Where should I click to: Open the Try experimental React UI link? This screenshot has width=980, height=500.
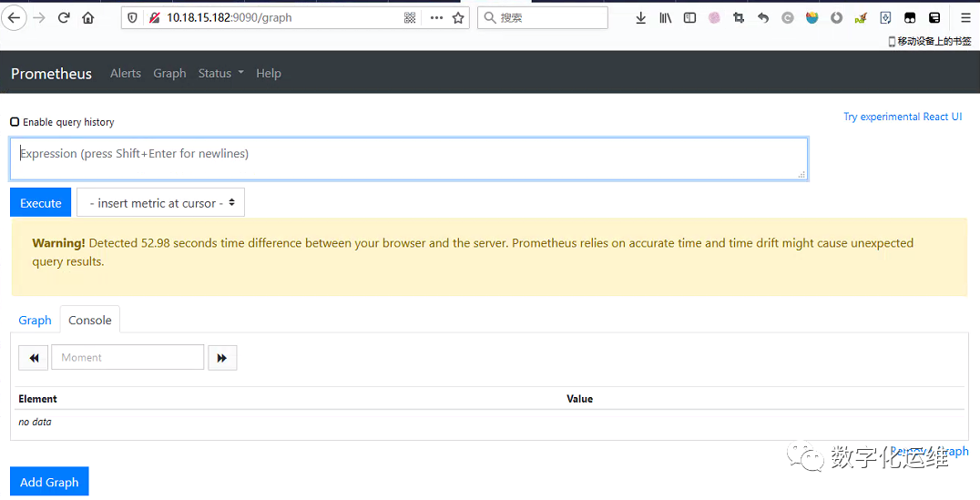tap(902, 117)
